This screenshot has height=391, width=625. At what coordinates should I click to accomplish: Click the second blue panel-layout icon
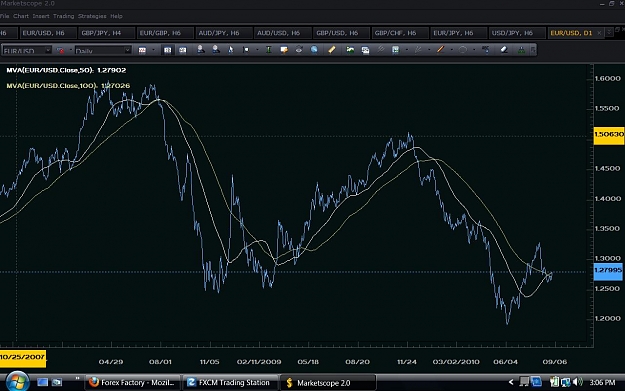(183, 50)
